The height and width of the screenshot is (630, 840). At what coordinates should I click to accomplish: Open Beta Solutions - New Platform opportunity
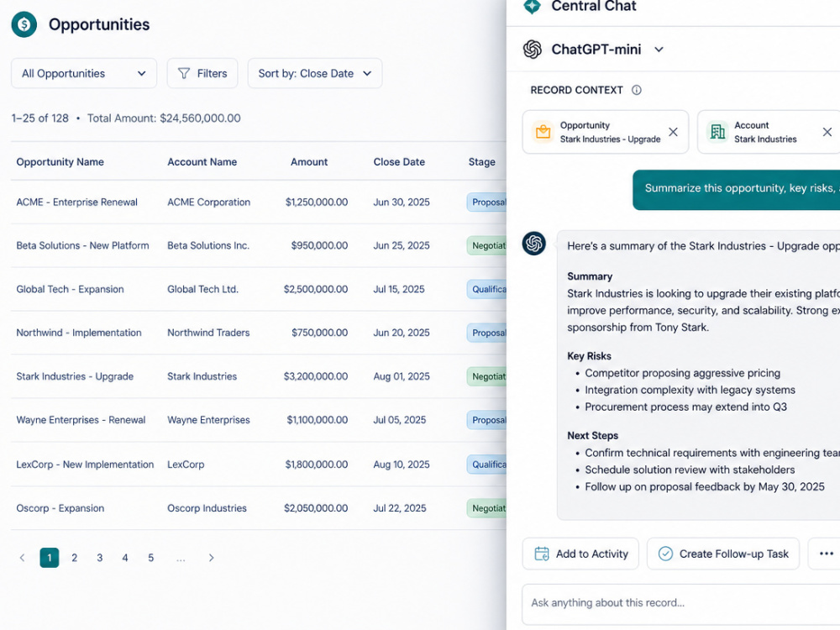[82, 245]
